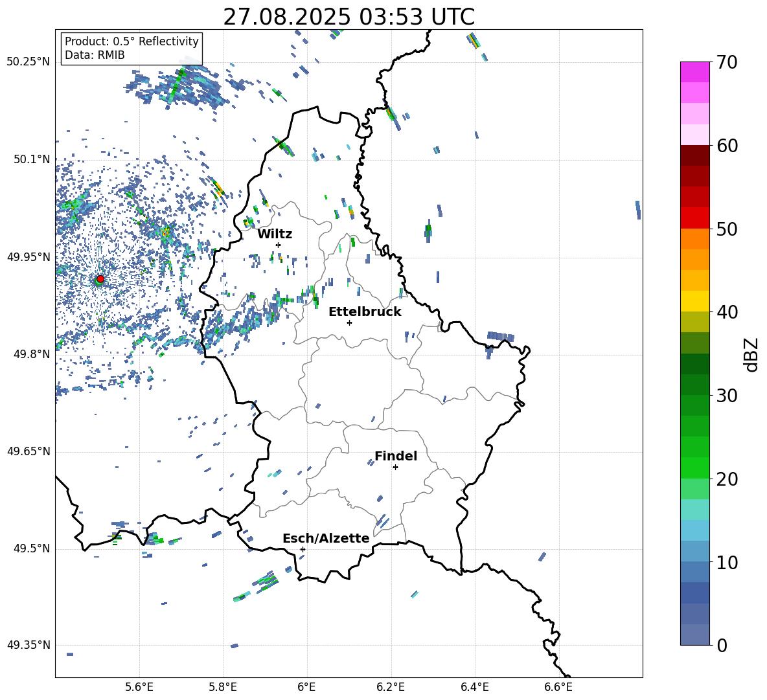Click the colorbar tick label 30
This screenshot has width=767, height=700.
[x=727, y=396]
